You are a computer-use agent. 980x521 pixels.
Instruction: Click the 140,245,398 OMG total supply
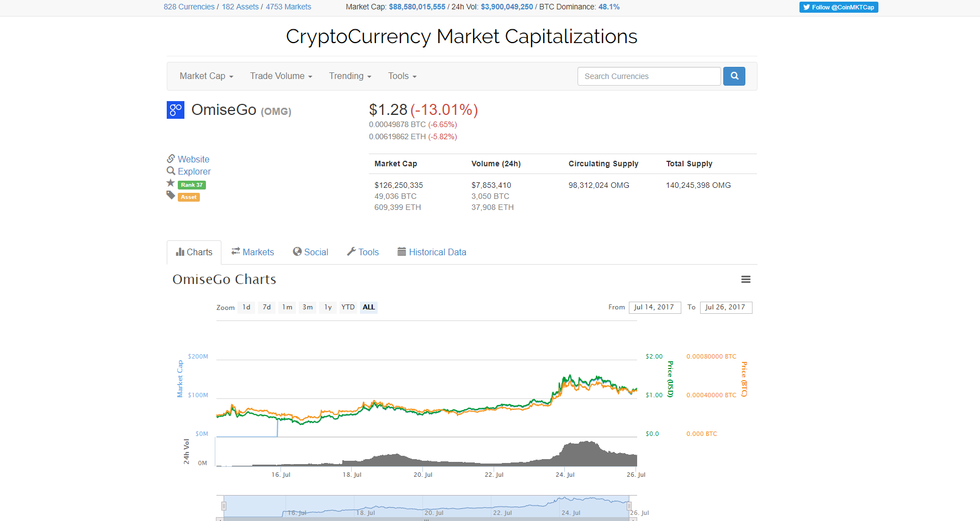click(698, 185)
